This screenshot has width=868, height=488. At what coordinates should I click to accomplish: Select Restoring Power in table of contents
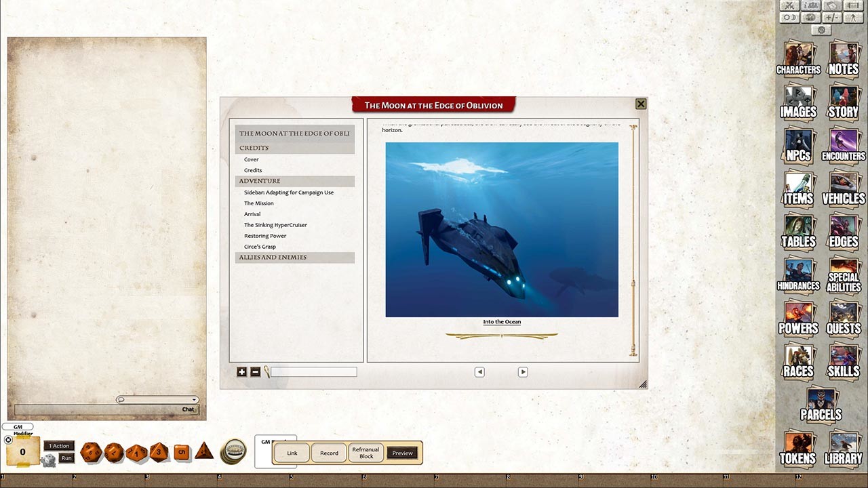point(265,235)
